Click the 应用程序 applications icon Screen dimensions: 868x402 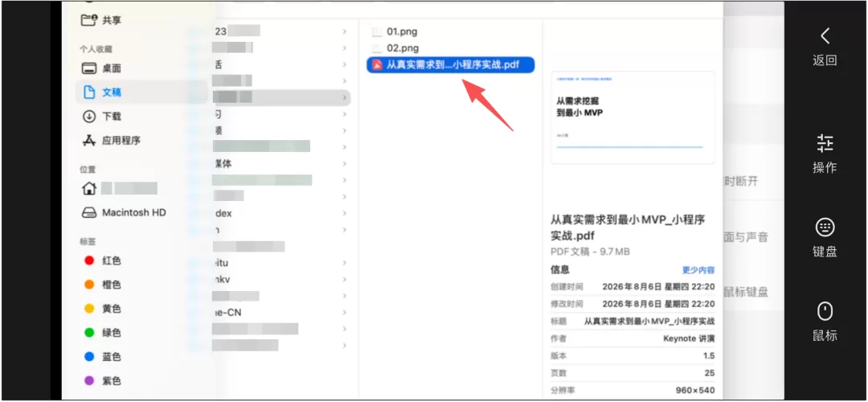[89, 140]
